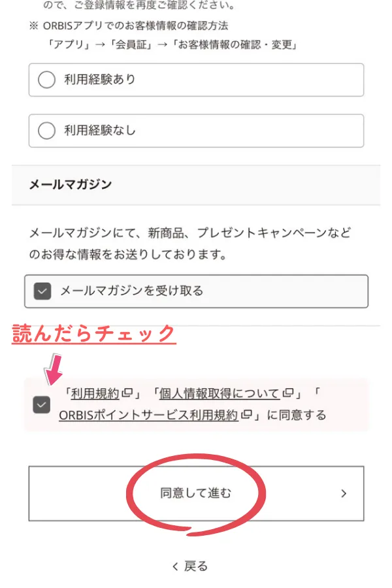Open the ORBISポイントサービス利用規約 link

pyautogui.click(x=148, y=415)
